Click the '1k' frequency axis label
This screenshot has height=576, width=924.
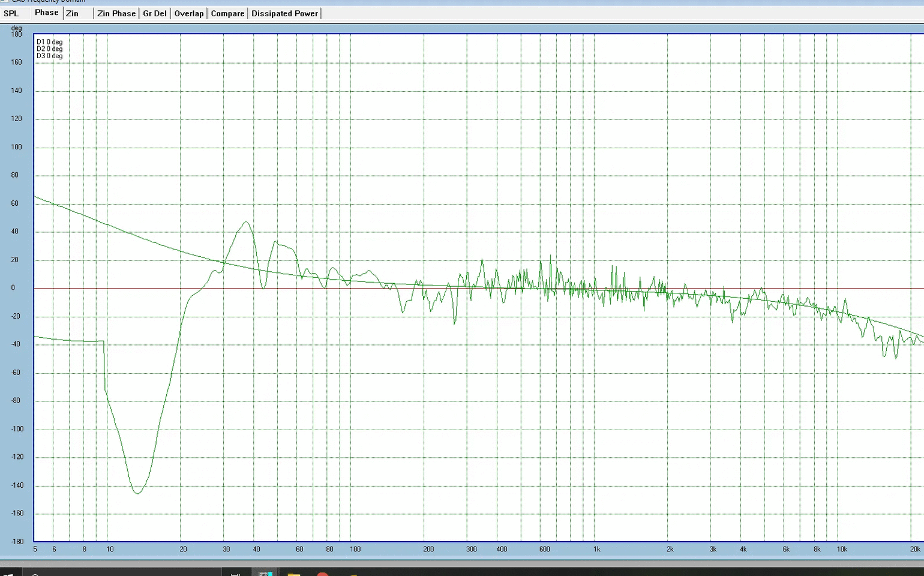(596, 549)
